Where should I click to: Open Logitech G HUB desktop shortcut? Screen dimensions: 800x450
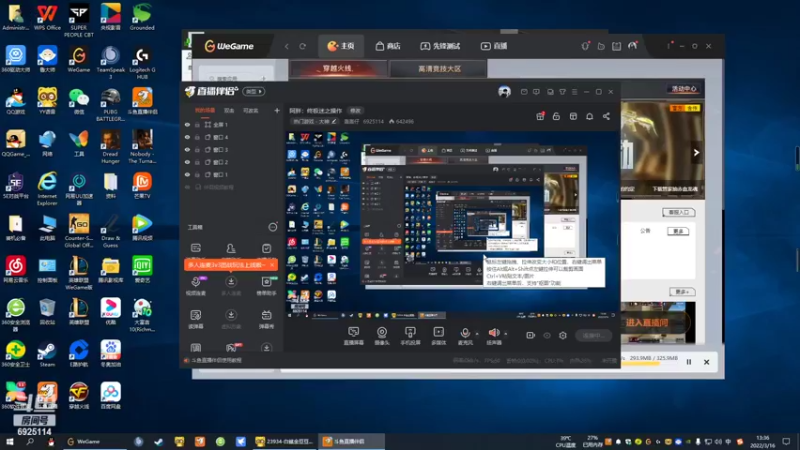tap(142, 62)
